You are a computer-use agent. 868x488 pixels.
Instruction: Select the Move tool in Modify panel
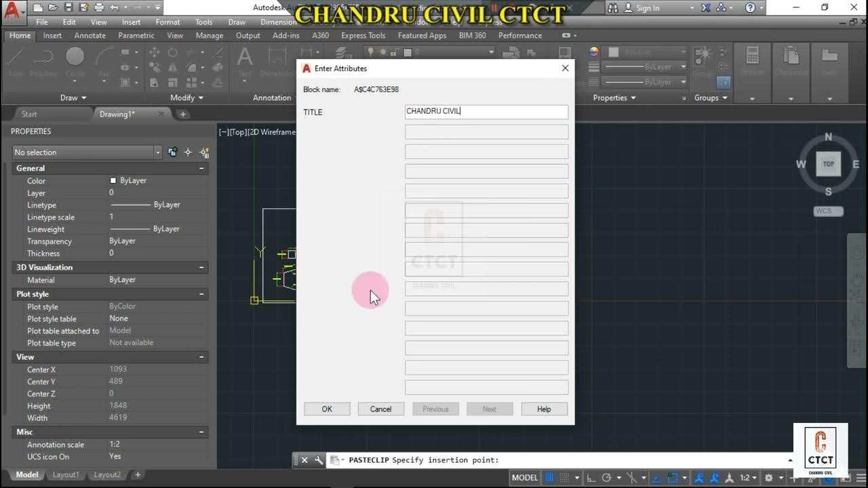(154, 52)
